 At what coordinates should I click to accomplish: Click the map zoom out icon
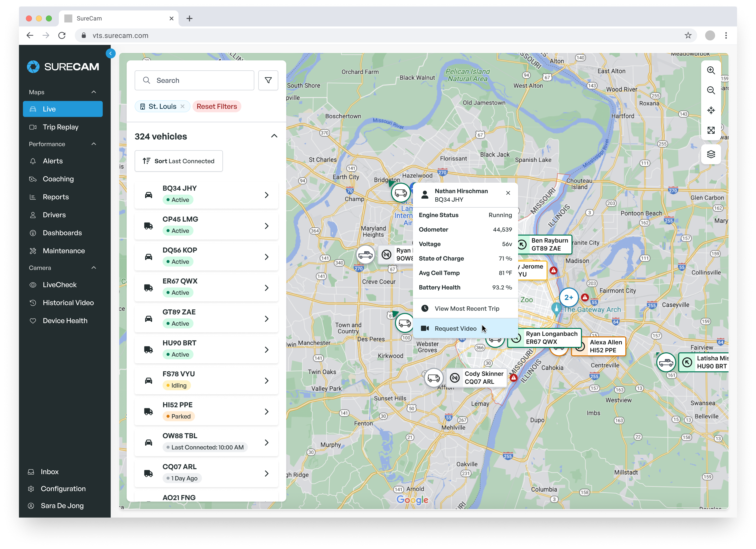(711, 90)
